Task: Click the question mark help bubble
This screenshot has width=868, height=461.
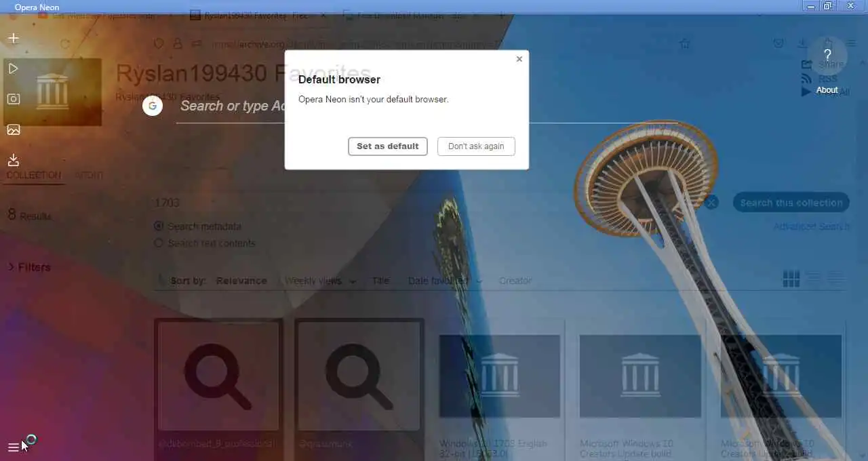Action: (827, 55)
